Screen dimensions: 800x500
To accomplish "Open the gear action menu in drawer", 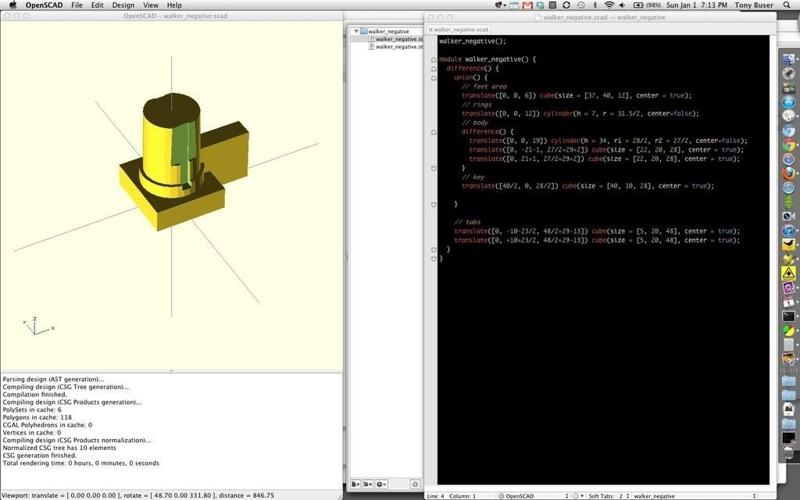I will (381, 484).
